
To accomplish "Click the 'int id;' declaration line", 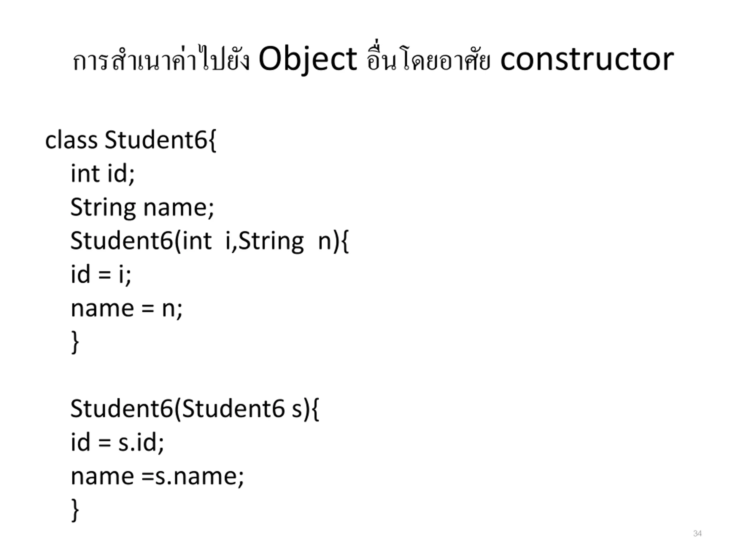I will [103, 174].
